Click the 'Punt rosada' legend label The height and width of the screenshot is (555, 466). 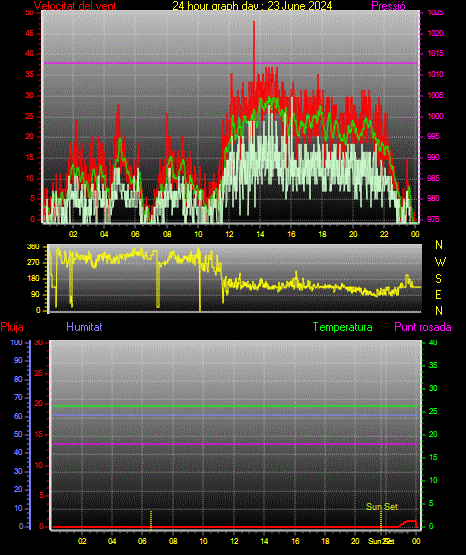click(423, 327)
